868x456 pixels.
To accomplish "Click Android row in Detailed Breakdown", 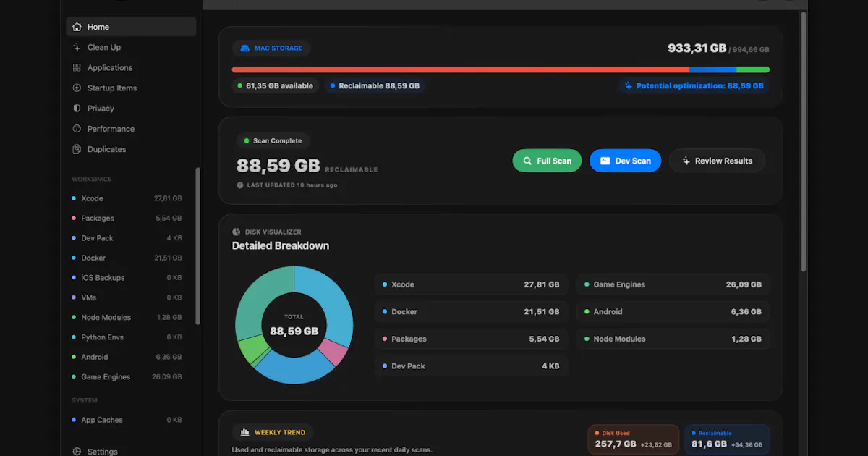I will coord(673,312).
